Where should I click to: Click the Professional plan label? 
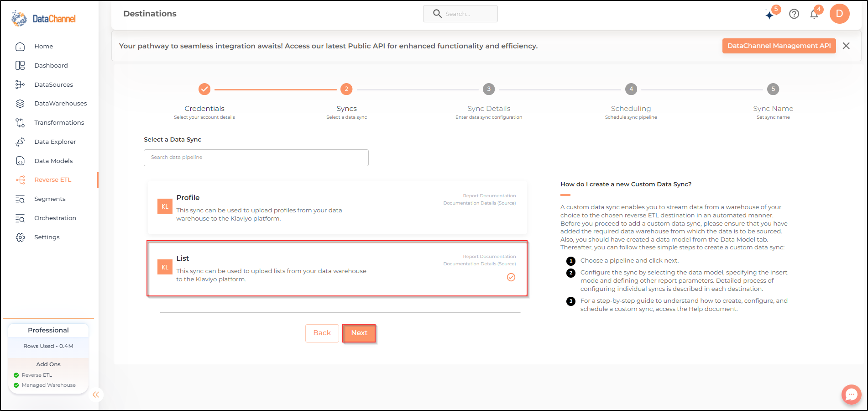point(48,330)
